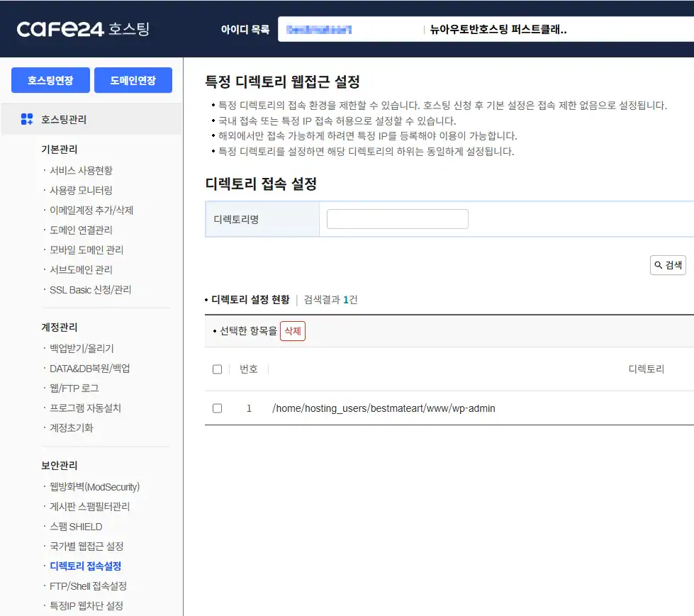694x616 pixels.
Task: Click inside the 디렉토리명 input field
Action: (x=396, y=219)
